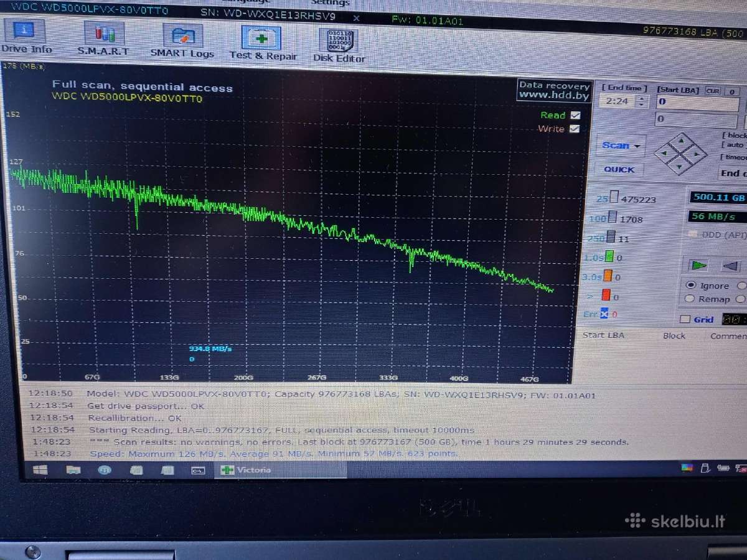The image size is (747, 560).
Task: Adjust End time spinner arrows
Action: point(642,101)
